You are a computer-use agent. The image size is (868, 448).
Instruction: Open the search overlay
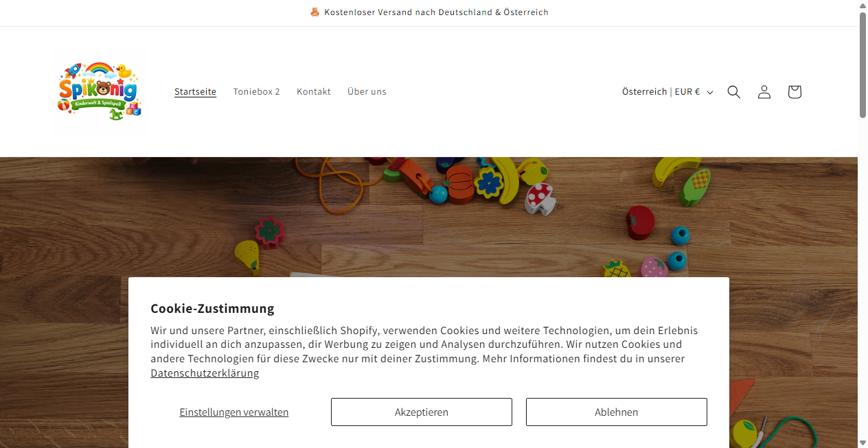pos(733,91)
